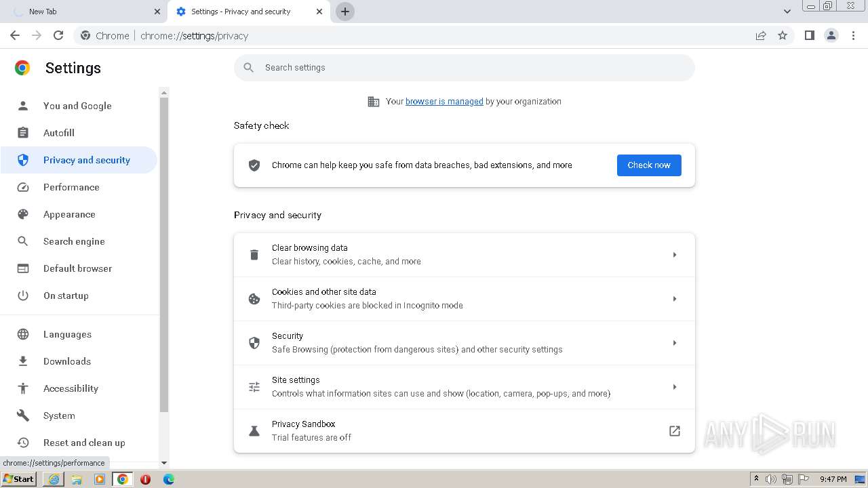This screenshot has width=868, height=488.
Task: Click the taskbar clock 9:47 PM
Action: pos(833,479)
